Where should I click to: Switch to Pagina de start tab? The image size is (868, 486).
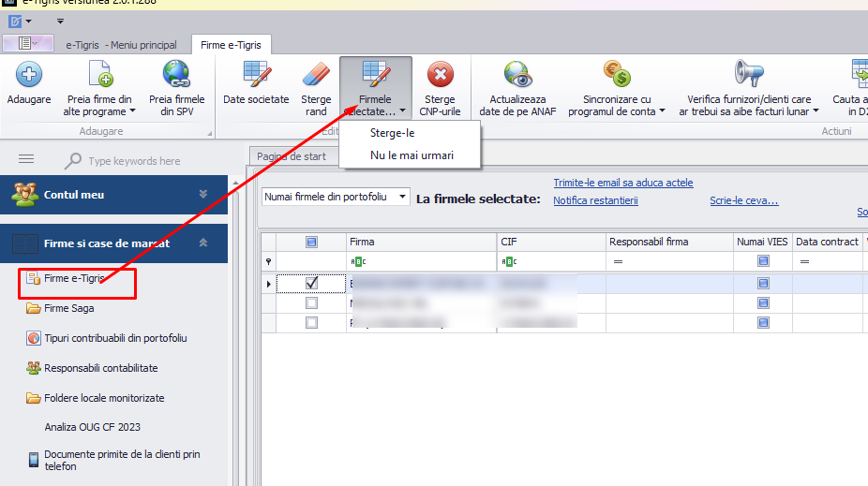click(x=292, y=156)
